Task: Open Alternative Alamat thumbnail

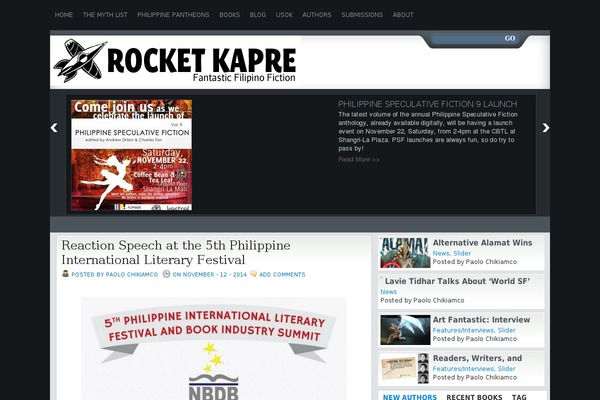Action: (405, 253)
